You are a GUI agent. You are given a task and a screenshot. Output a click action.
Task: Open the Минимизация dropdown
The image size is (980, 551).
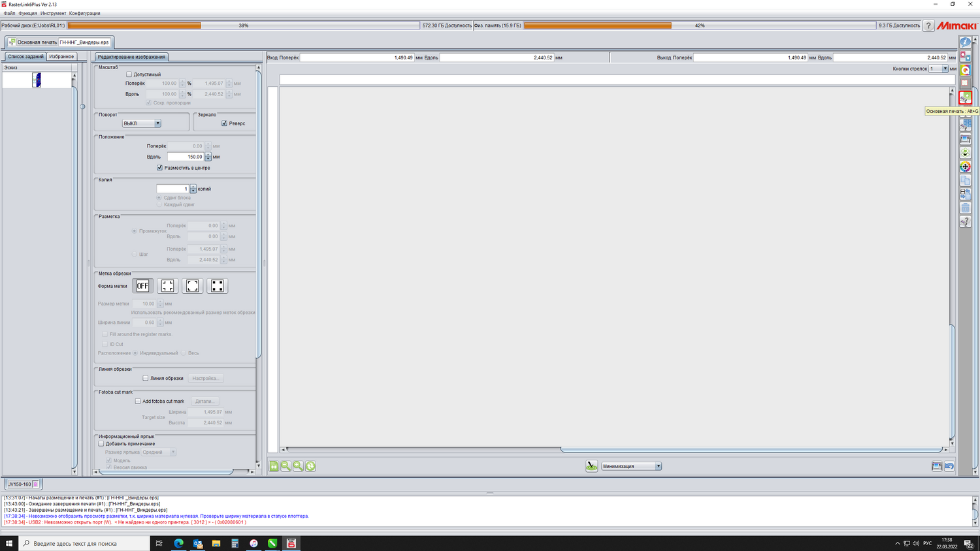(x=631, y=466)
